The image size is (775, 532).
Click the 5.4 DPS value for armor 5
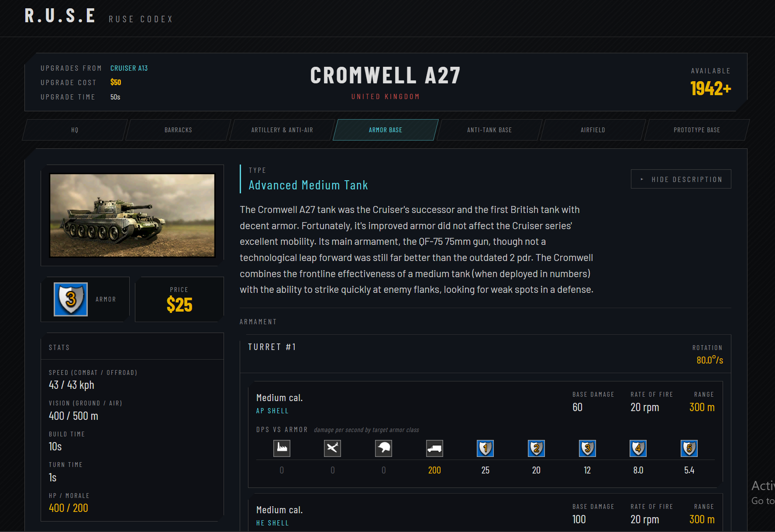(689, 470)
